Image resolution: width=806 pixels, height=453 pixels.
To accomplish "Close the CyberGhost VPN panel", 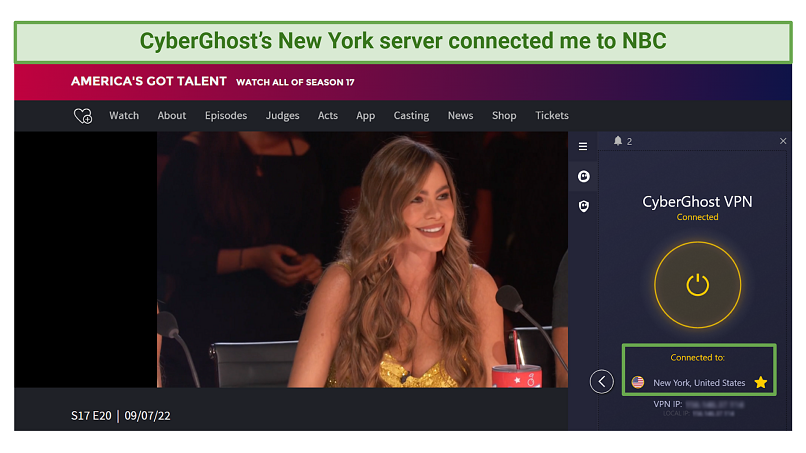I will 783,141.
